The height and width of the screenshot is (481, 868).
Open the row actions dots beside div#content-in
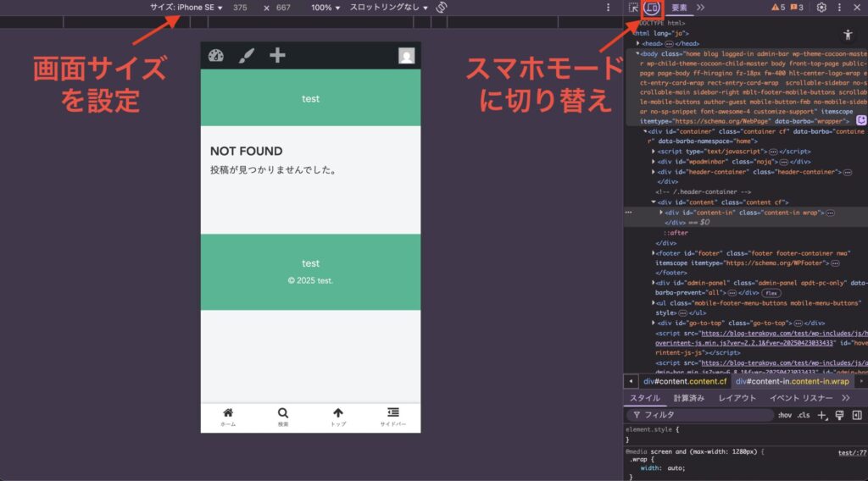(628, 213)
